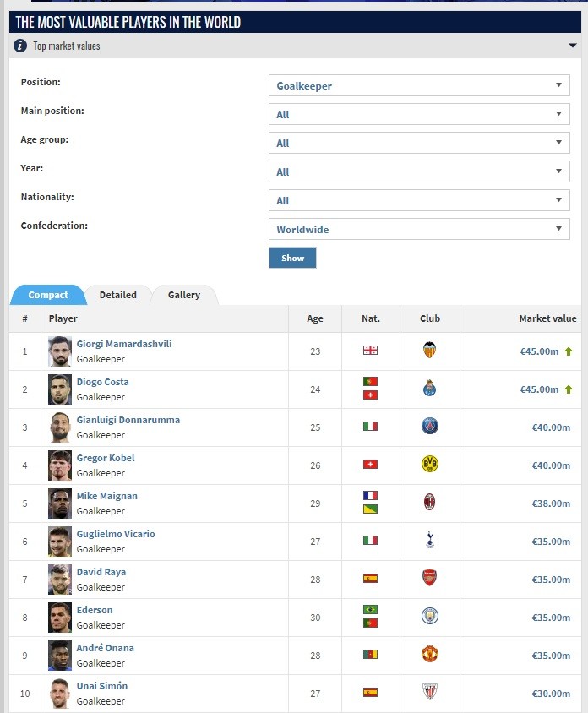
Task: Switch to the Gallery tab
Action: point(183,295)
